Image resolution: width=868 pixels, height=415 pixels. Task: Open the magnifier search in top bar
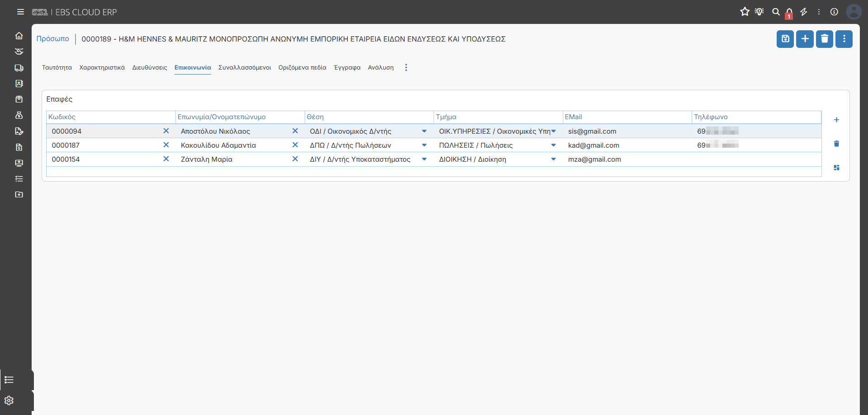click(776, 12)
